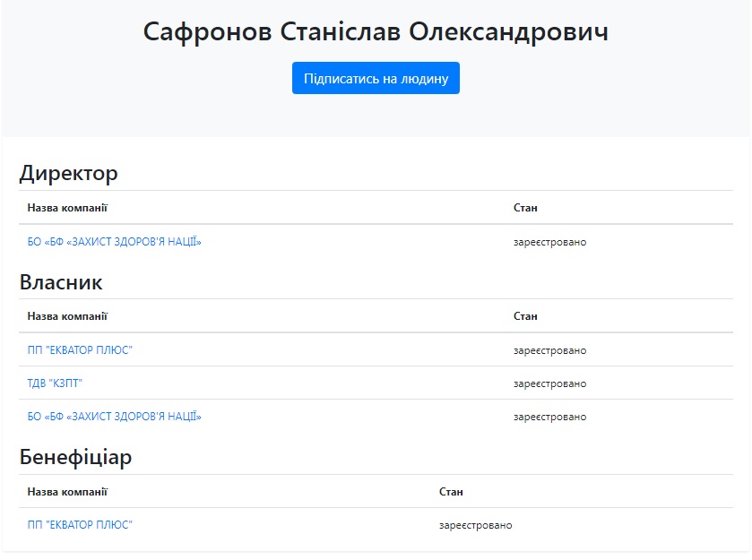Select the status cell for ТДВ "КЗПТ"
The width and height of the screenshot is (752, 560).
pyautogui.click(x=549, y=383)
